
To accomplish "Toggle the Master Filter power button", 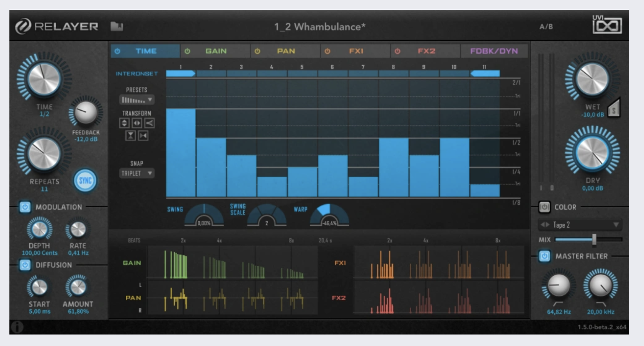I will pyautogui.click(x=544, y=256).
